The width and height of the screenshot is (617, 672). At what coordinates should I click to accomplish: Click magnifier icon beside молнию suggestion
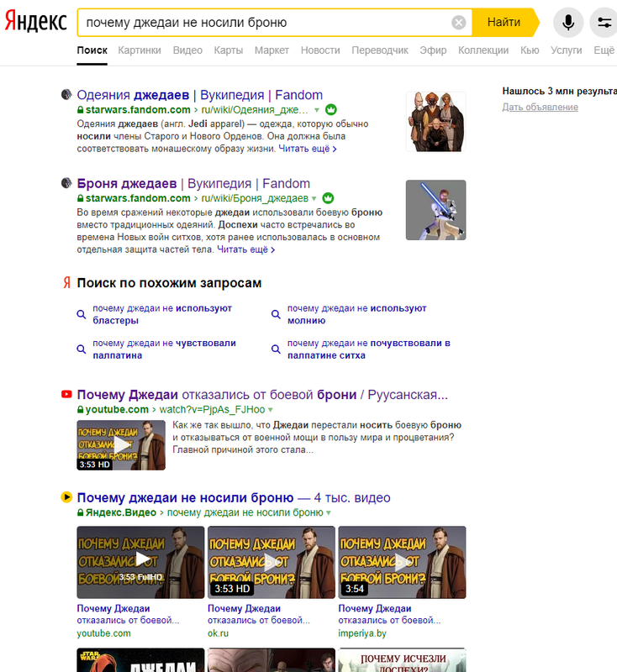(x=276, y=314)
